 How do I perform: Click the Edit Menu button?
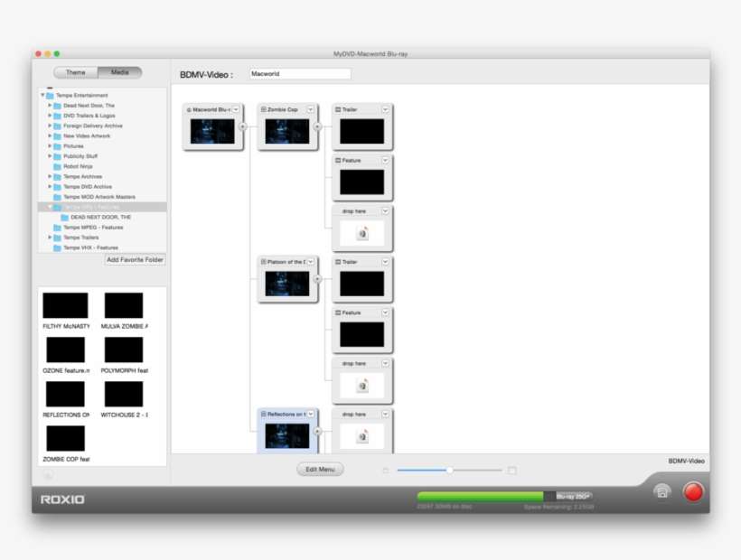pyautogui.click(x=319, y=469)
